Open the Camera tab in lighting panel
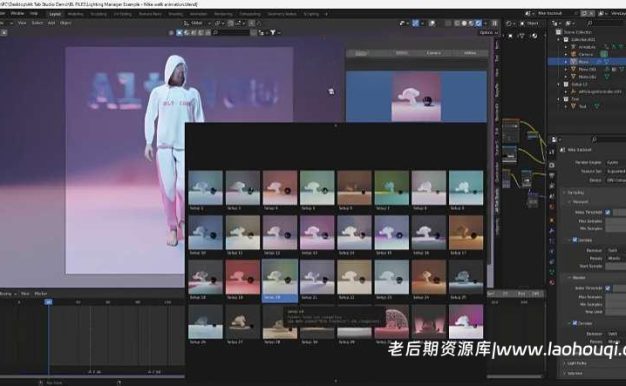Viewport: 626px width, 386px height. 434,53
